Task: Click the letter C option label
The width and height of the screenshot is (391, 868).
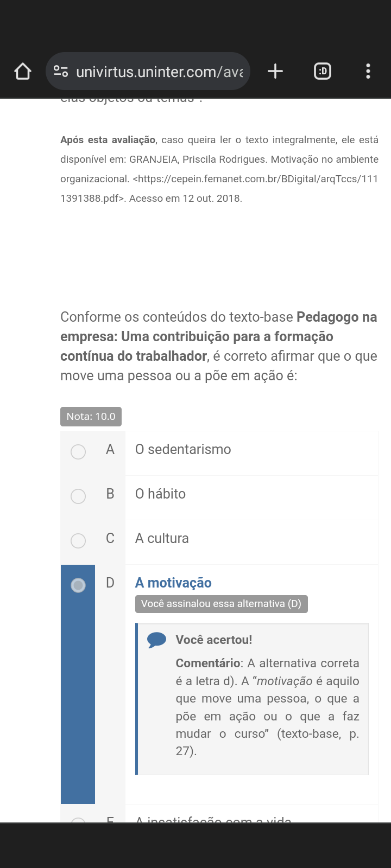Action: 110,538
